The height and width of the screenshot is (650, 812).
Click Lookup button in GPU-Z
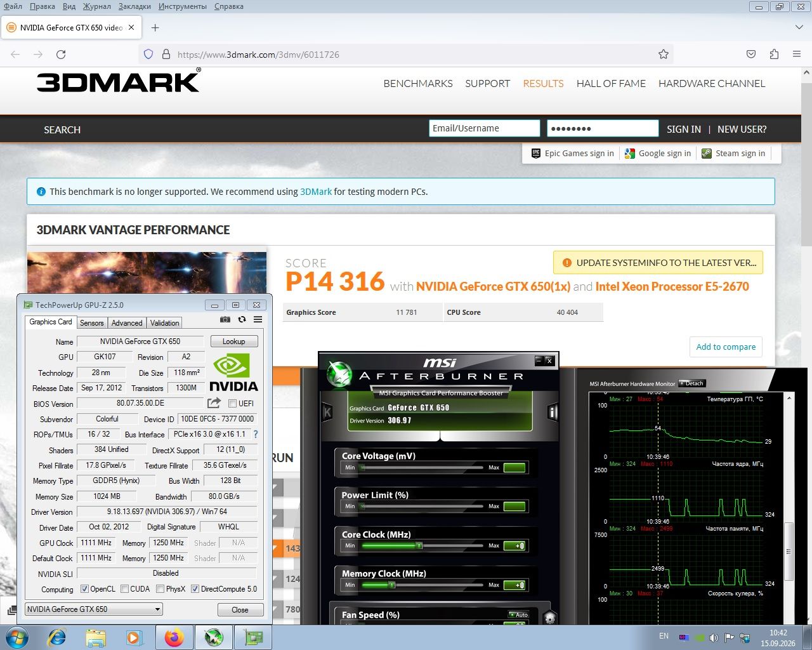tap(234, 342)
